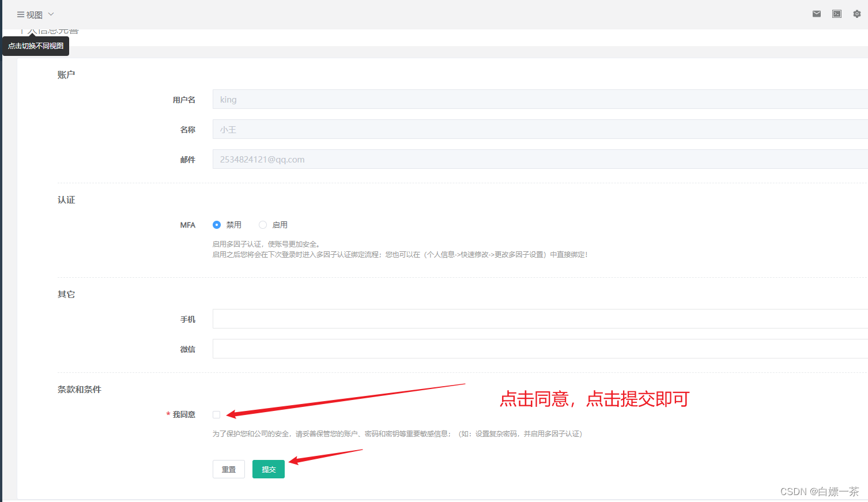The height and width of the screenshot is (502, 868).
Task: Click the help line starting 启用之后您将会在下次登录时
Action: tap(400, 254)
